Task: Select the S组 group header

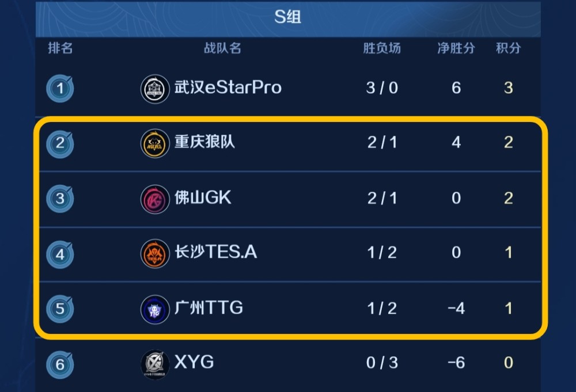Action: [x=288, y=17]
